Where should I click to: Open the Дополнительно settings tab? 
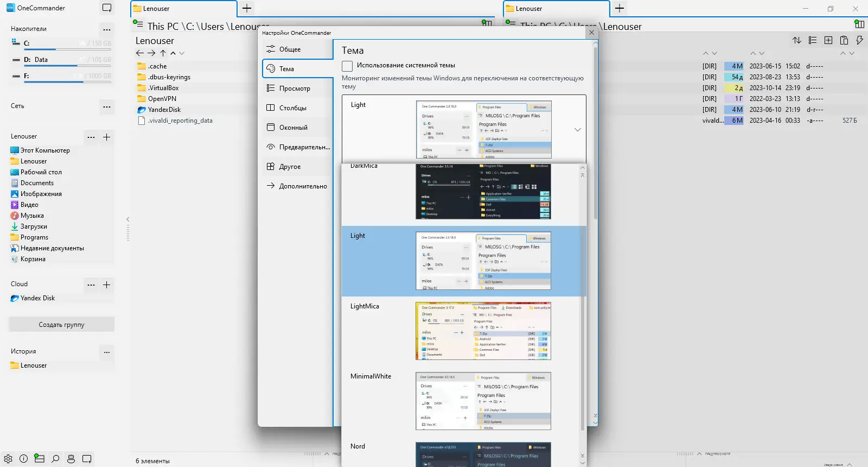[x=298, y=186]
